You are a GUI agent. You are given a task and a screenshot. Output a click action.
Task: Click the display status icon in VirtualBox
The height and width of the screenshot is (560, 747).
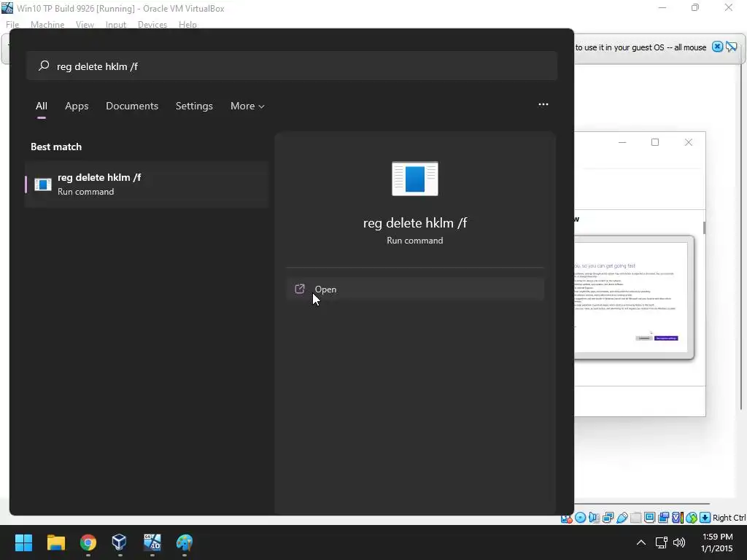coord(649,518)
